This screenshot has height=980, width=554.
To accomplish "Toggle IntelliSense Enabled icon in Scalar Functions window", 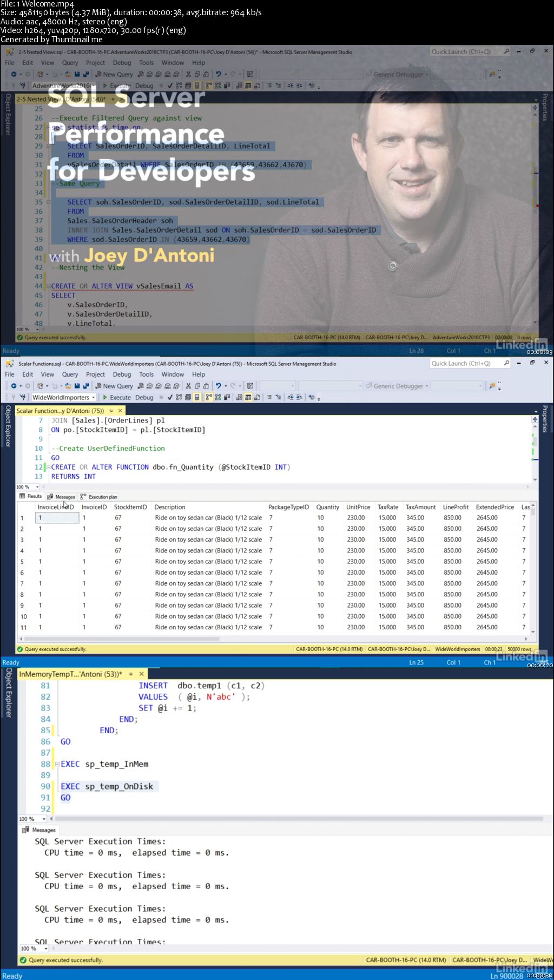I will click(x=196, y=397).
